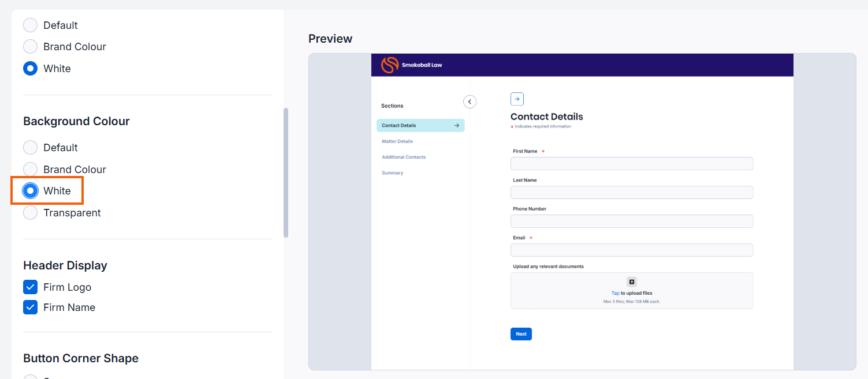Toggle the Firm Name checkbox
The image size is (868, 379).
coord(31,307)
